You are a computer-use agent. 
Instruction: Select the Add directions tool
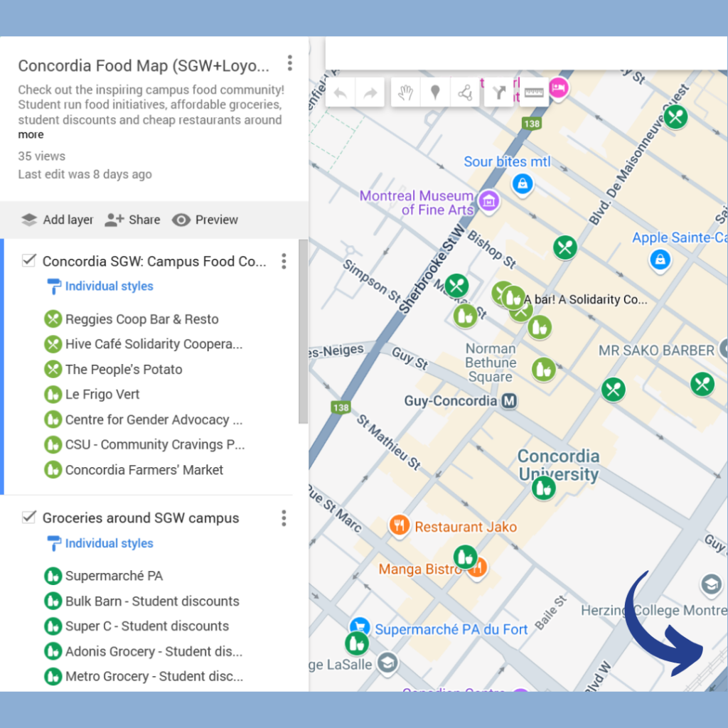[x=498, y=93]
